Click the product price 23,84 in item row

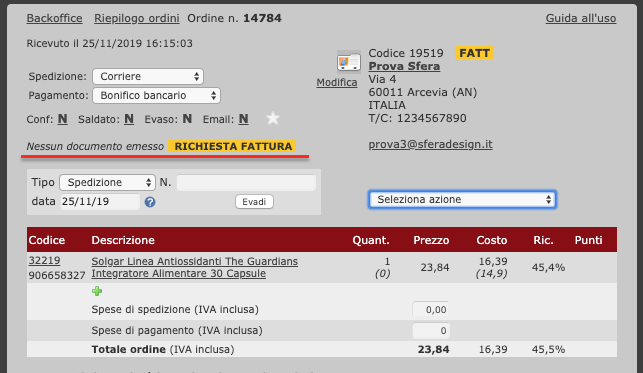tap(435, 268)
